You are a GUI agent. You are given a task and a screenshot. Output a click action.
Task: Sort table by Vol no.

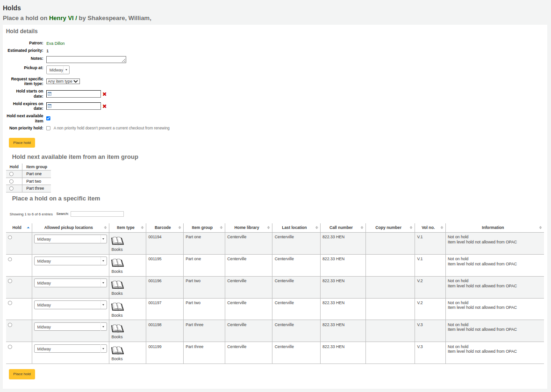point(430,228)
